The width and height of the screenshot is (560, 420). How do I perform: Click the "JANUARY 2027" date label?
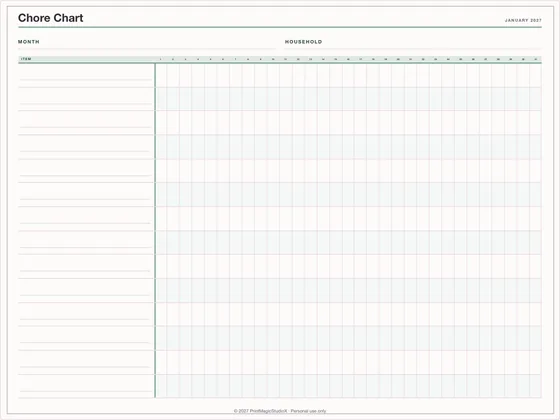click(x=523, y=20)
